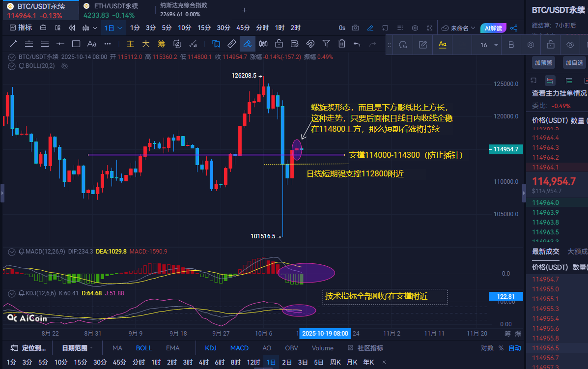The image size is (588, 369).
Task: Collapse the BTC/USDT main chart legend chevron
Action: point(12,57)
